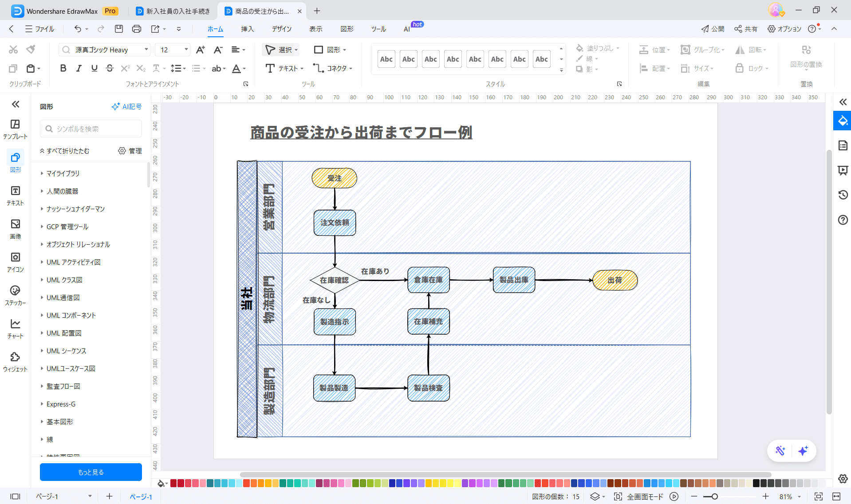Toggle Subscript formatting
Image resolution: width=851 pixels, height=504 pixels.
coord(141,68)
